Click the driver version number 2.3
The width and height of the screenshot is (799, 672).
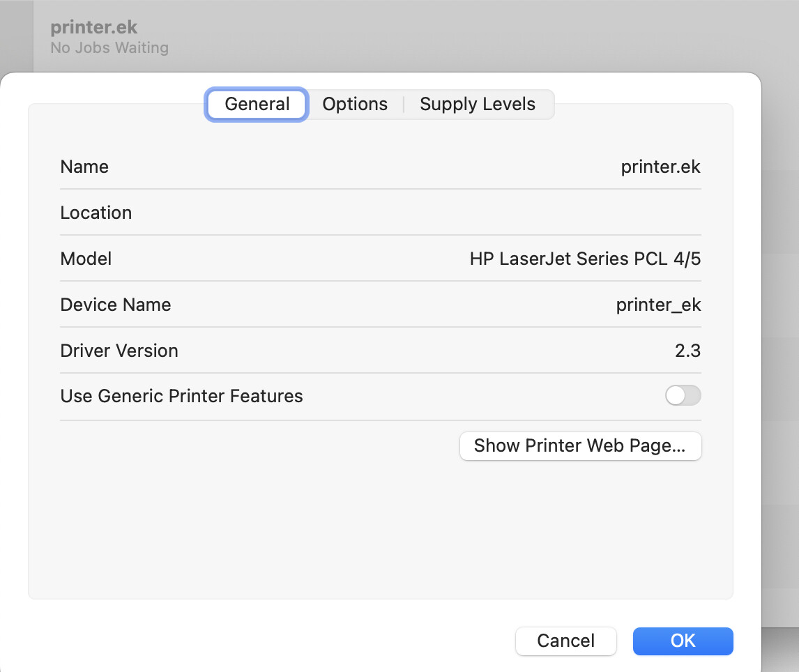(x=687, y=351)
